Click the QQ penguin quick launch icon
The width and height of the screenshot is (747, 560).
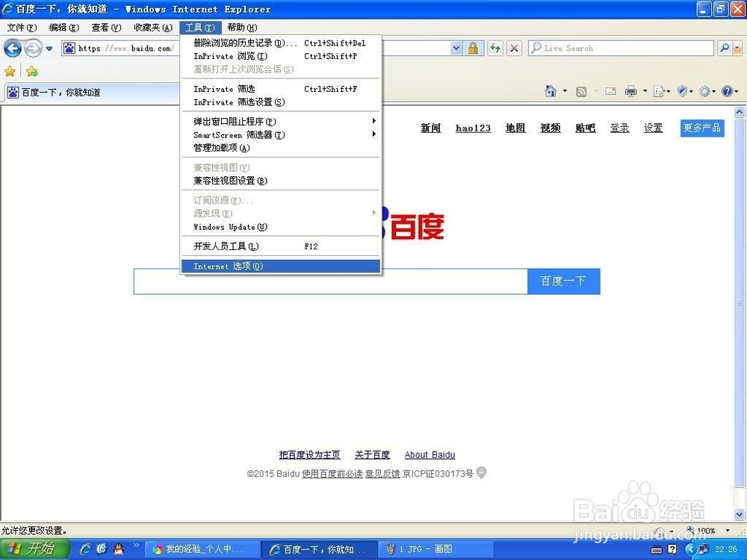(x=118, y=549)
